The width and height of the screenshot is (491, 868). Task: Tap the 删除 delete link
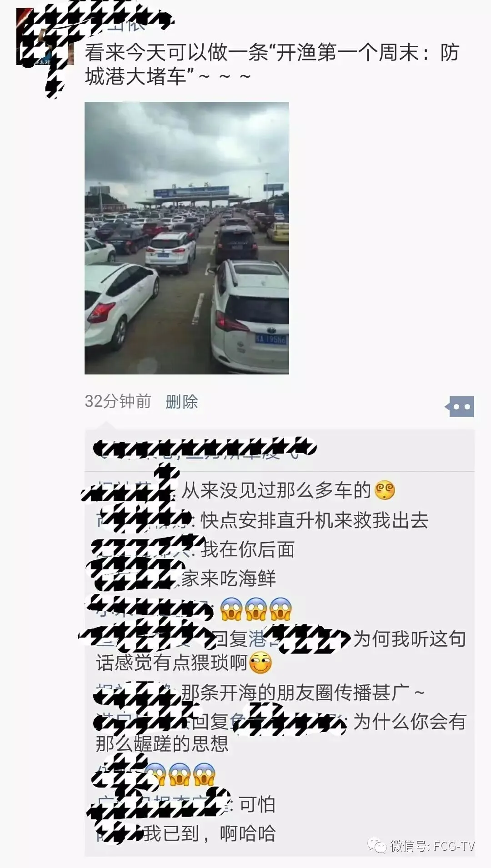182,401
